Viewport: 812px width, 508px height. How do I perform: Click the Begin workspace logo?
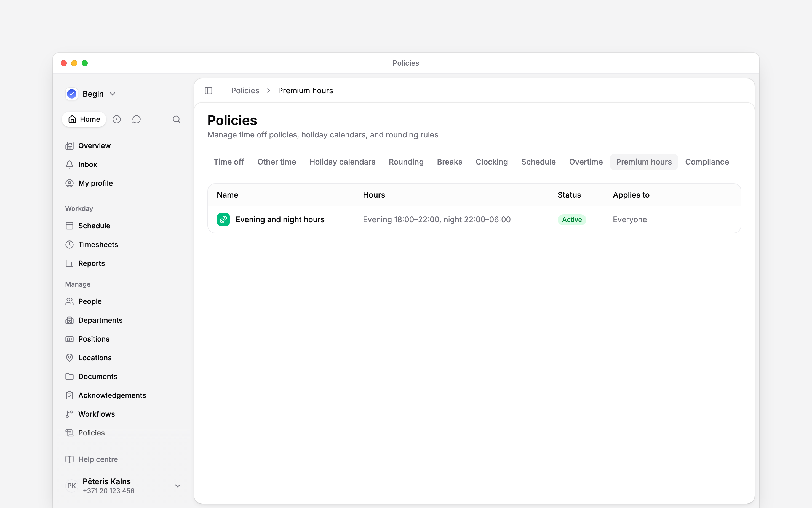[72, 94]
